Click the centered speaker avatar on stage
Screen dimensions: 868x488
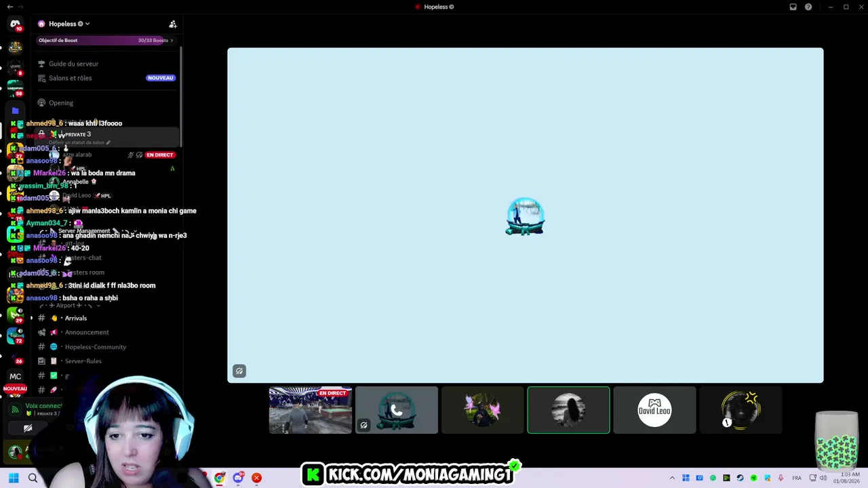(x=526, y=216)
